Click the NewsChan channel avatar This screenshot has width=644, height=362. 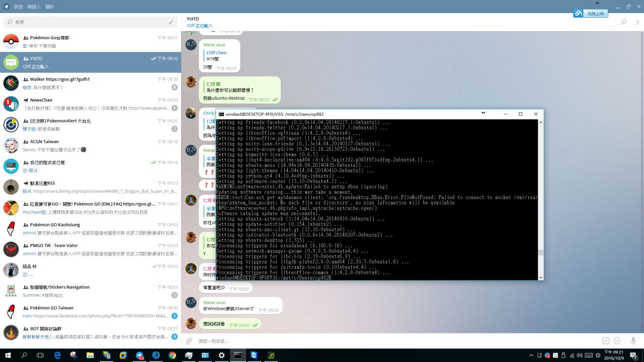pyautogui.click(x=11, y=104)
